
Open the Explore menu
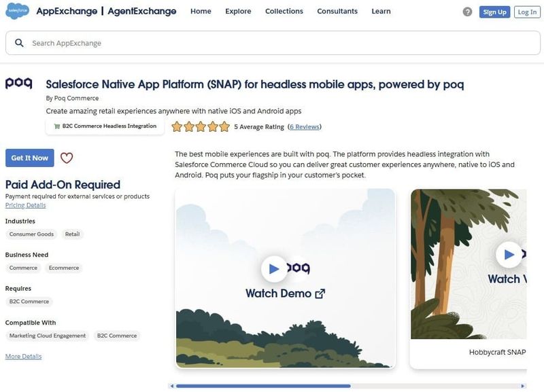[238, 12]
